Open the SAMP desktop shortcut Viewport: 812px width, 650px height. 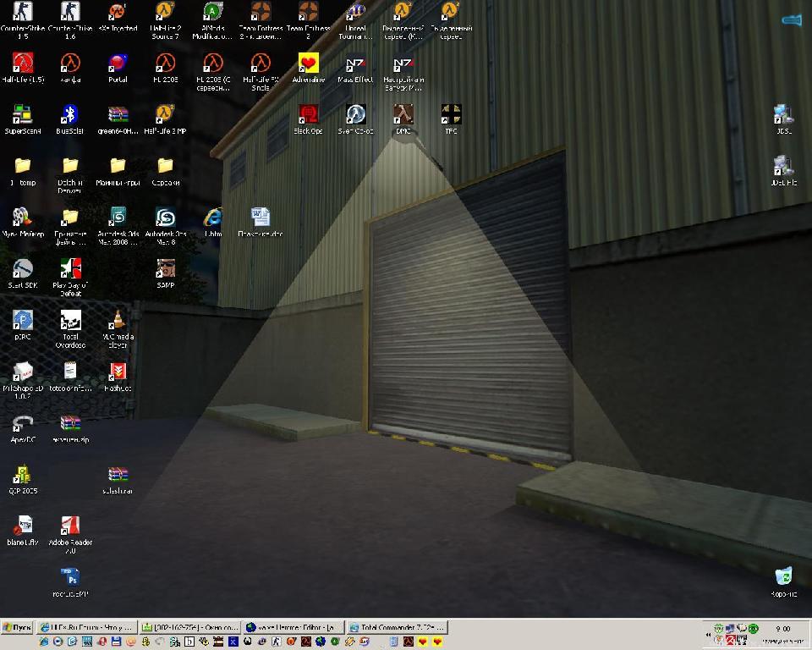pos(165,273)
